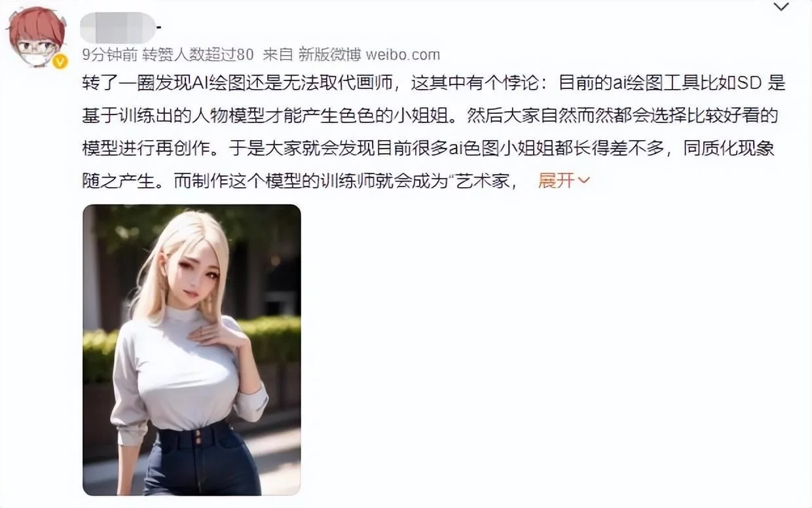Click the "转赞人数超过80" label
Screen dimensions: 812x508
198,54
